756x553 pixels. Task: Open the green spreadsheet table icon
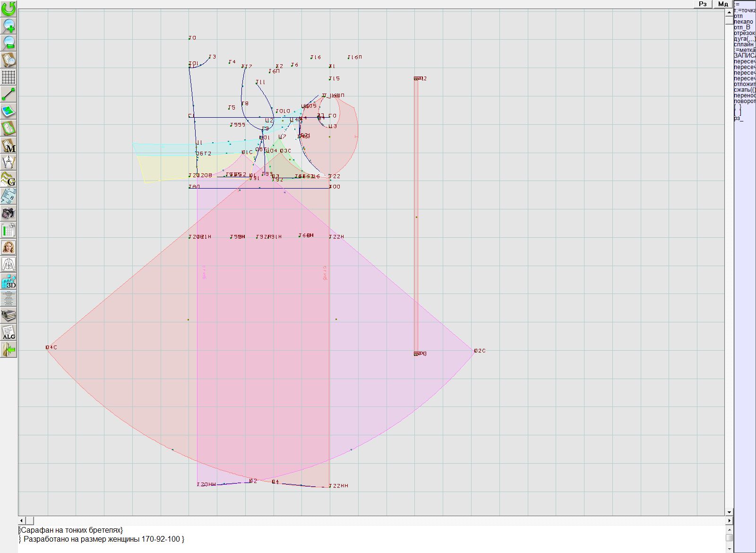click(9, 231)
